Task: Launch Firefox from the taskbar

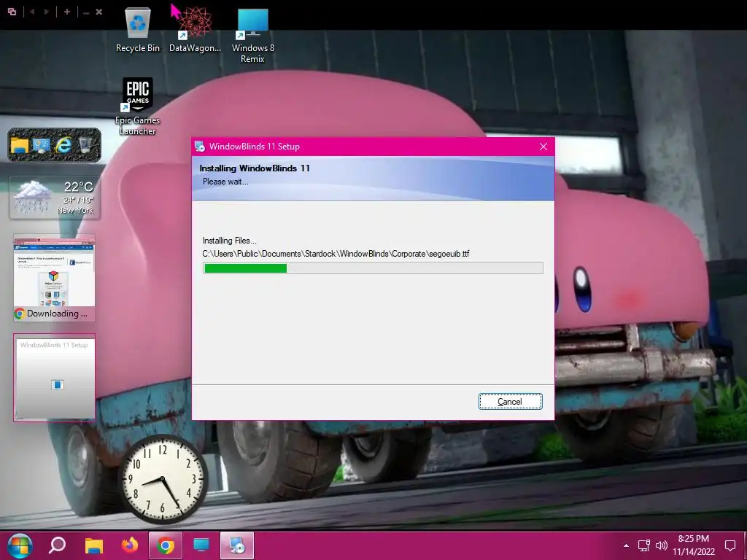Action: [130, 545]
